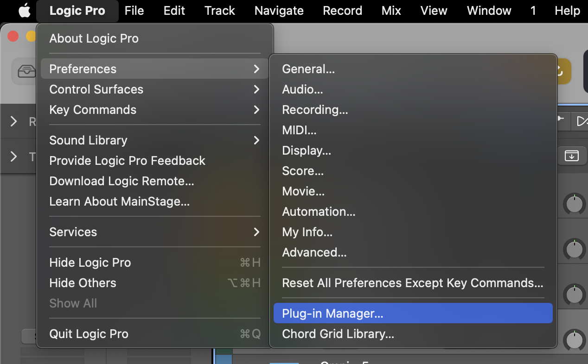Open Advanced… preferences
Viewport: 588px width, 364px height.
tap(413, 252)
